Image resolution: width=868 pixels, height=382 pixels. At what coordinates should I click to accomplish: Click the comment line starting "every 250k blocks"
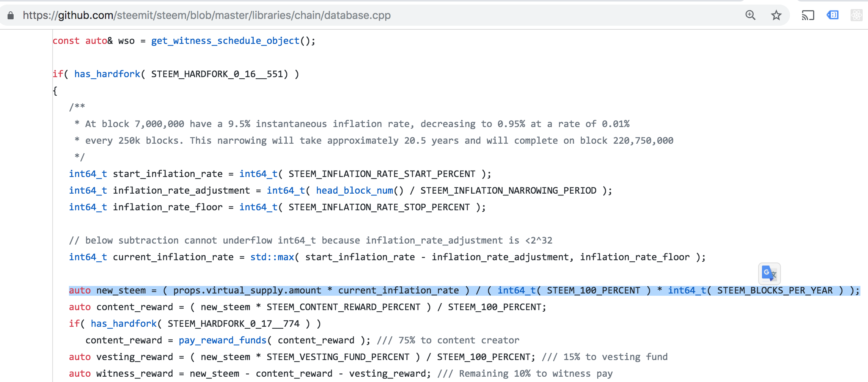(374, 141)
